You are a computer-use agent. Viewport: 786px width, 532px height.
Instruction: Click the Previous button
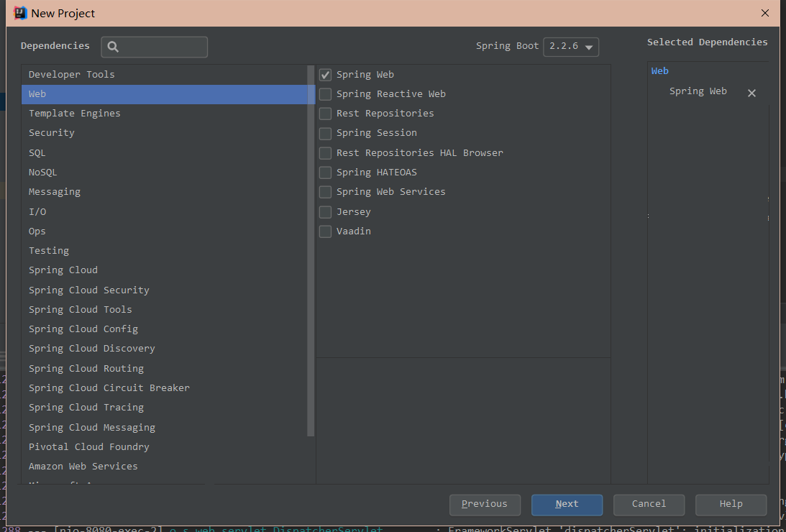[x=485, y=505]
